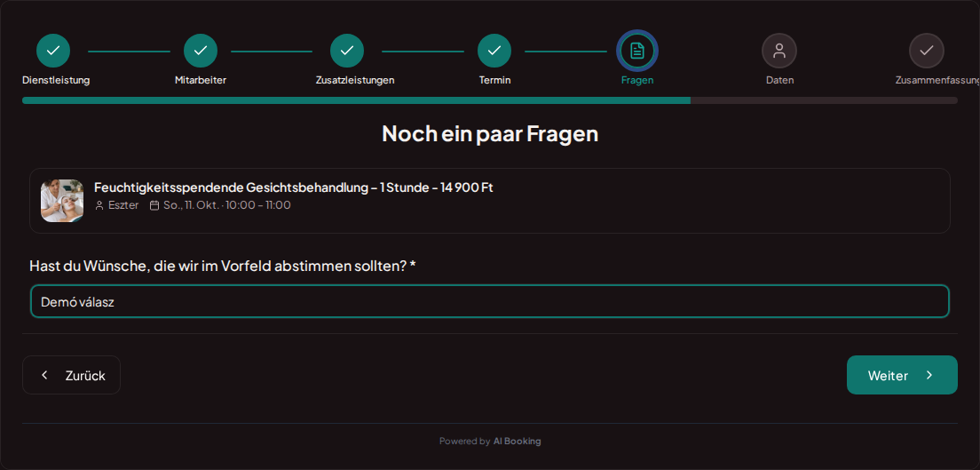The width and height of the screenshot is (980, 470).
Task: Click the Dienstleistung step checkmark circle
Action: 53,51
